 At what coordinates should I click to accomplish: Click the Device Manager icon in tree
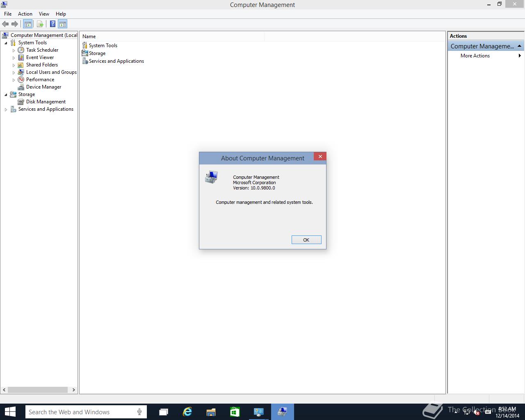tap(21, 87)
